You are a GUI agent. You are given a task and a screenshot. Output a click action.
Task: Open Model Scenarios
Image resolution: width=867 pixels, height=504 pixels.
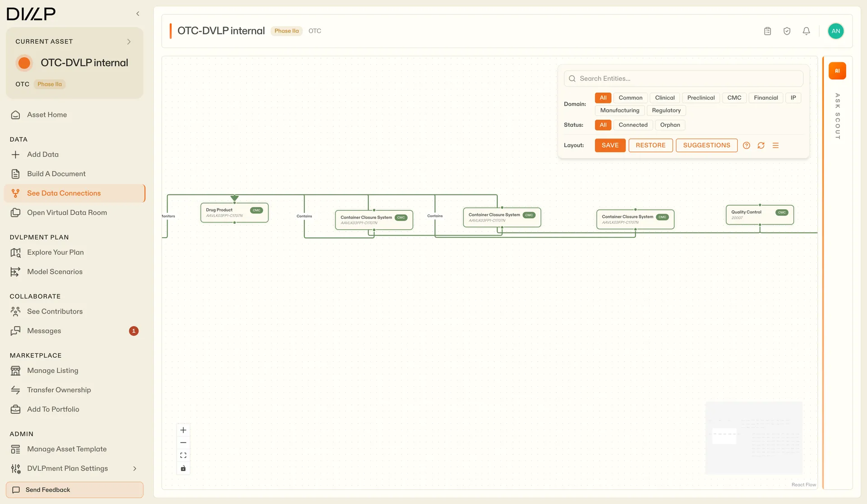click(x=55, y=272)
